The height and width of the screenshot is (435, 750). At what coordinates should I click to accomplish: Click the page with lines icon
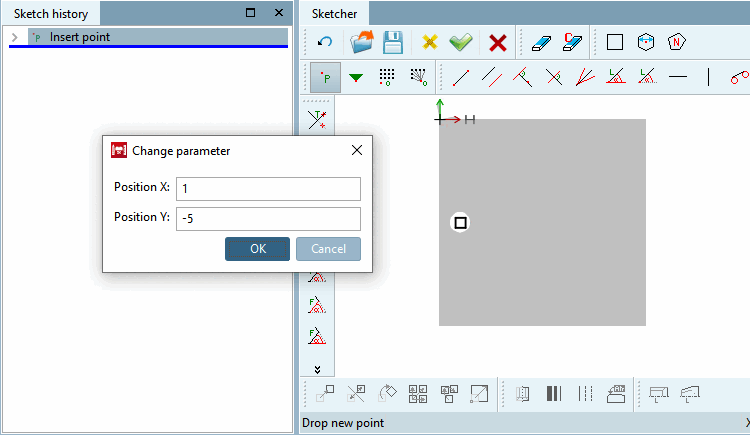pos(523,394)
